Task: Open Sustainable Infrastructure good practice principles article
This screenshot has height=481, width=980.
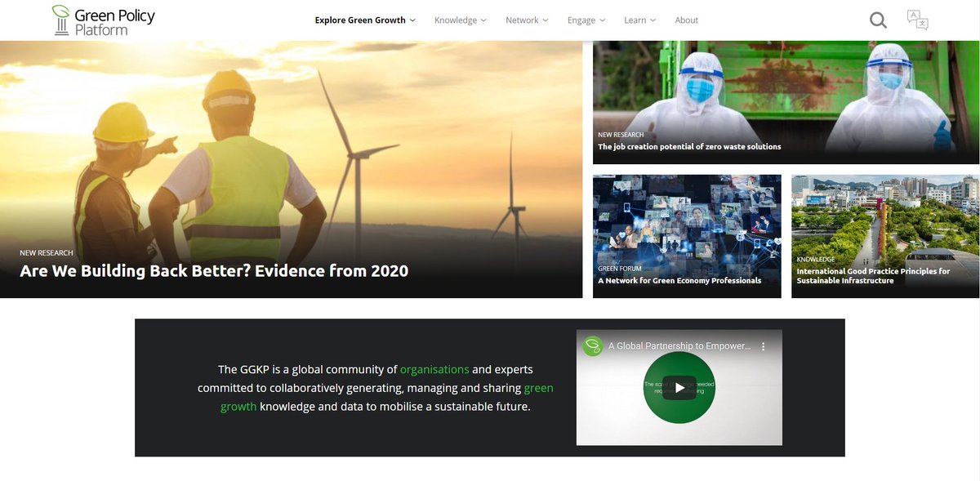Action: (874, 275)
